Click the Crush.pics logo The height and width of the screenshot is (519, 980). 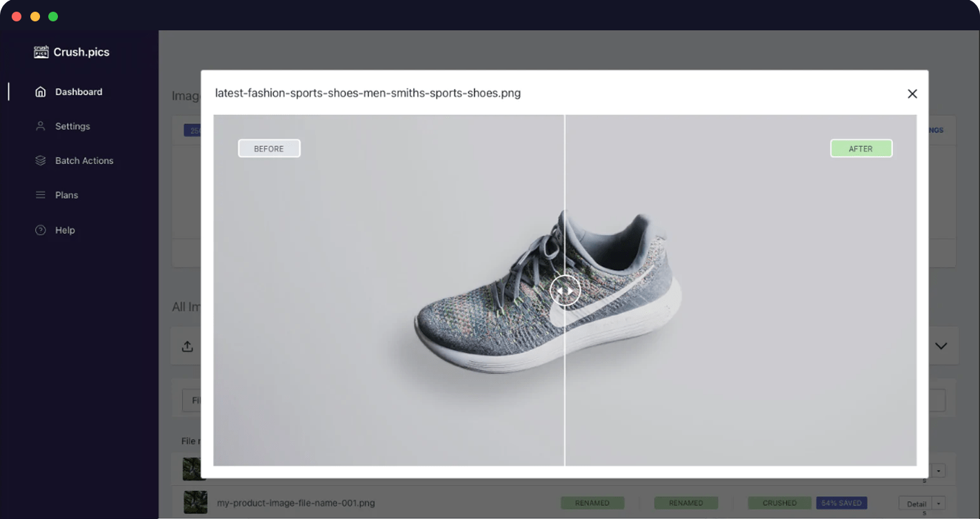[x=72, y=52]
